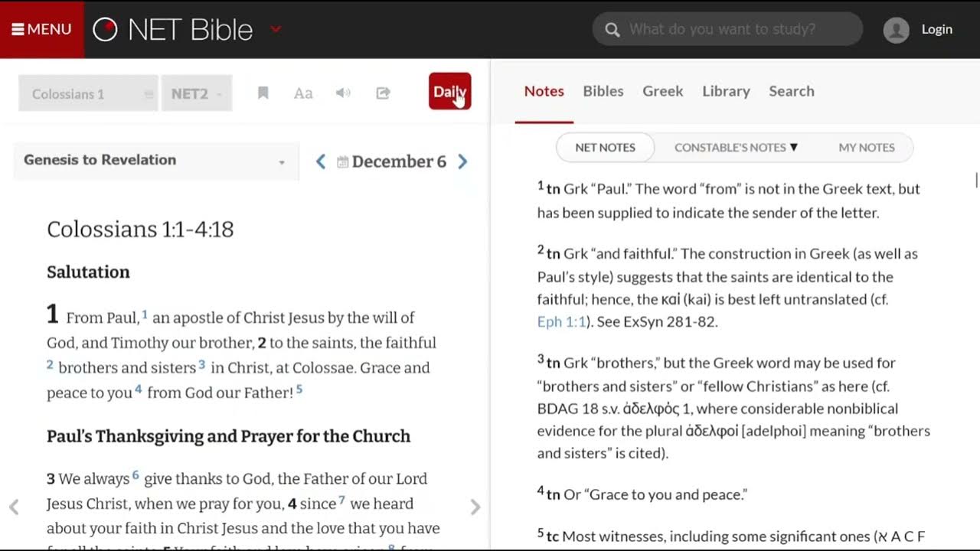Expand the red chevron beside NET Bible

click(x=276, y=30)
